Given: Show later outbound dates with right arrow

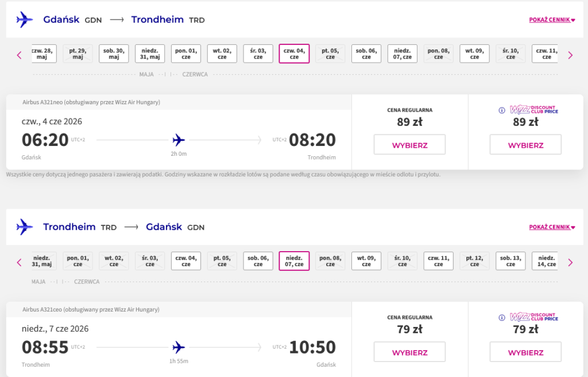Looking at the screenshot, I should click(x=570, y=55).
